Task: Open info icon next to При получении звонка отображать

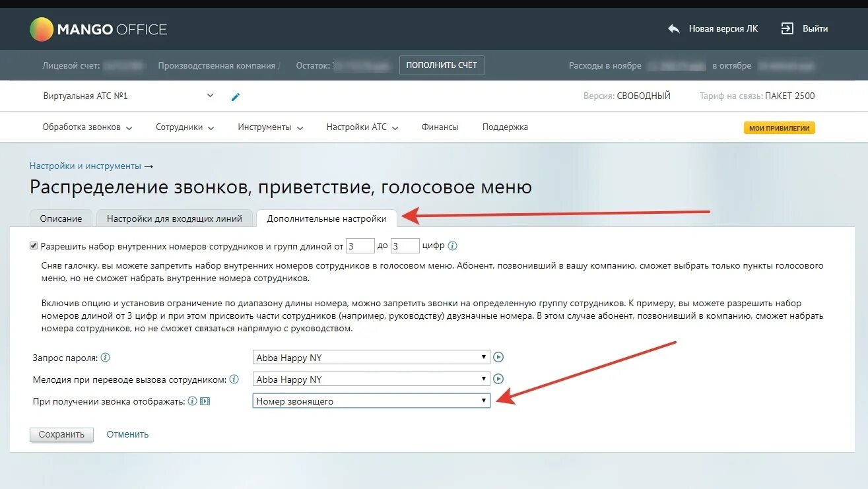Action: [193, 401]
